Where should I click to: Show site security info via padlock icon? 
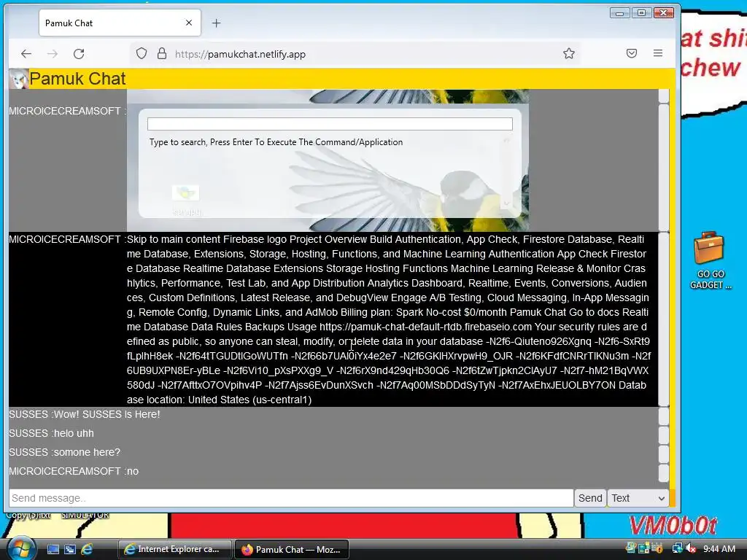tap(162, 53)
